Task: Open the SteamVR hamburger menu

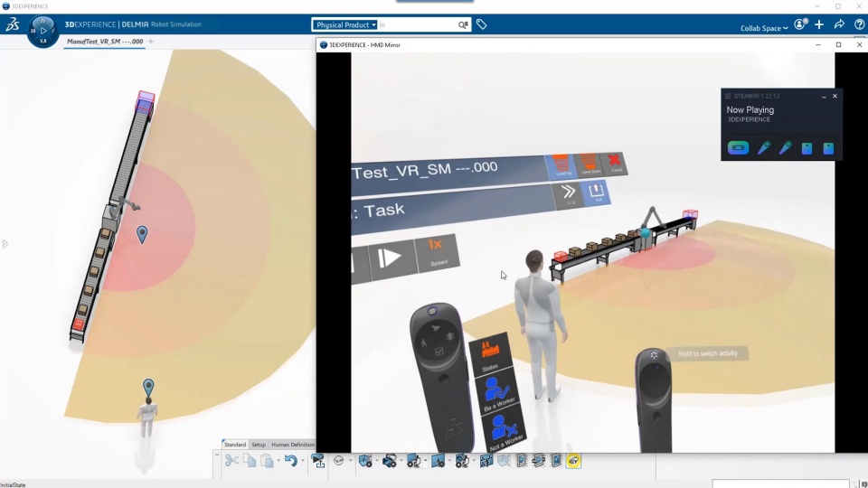Action: [728, 97]
